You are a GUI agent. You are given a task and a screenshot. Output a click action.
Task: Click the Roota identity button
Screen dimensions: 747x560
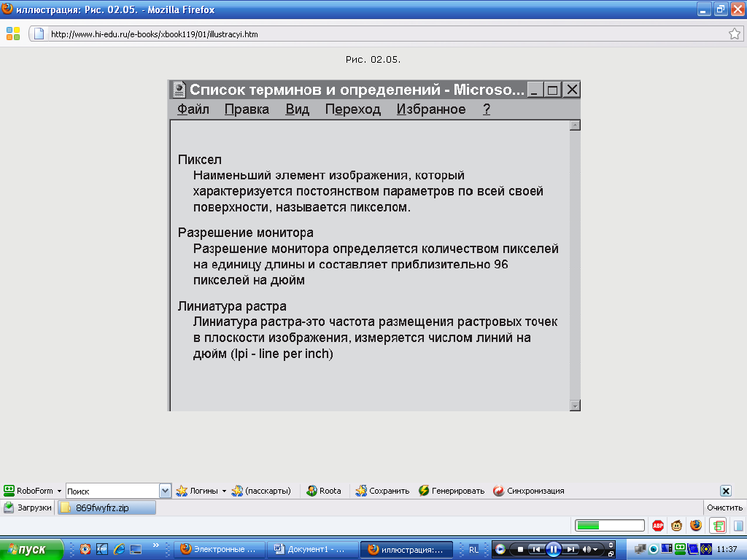[324, 491]
